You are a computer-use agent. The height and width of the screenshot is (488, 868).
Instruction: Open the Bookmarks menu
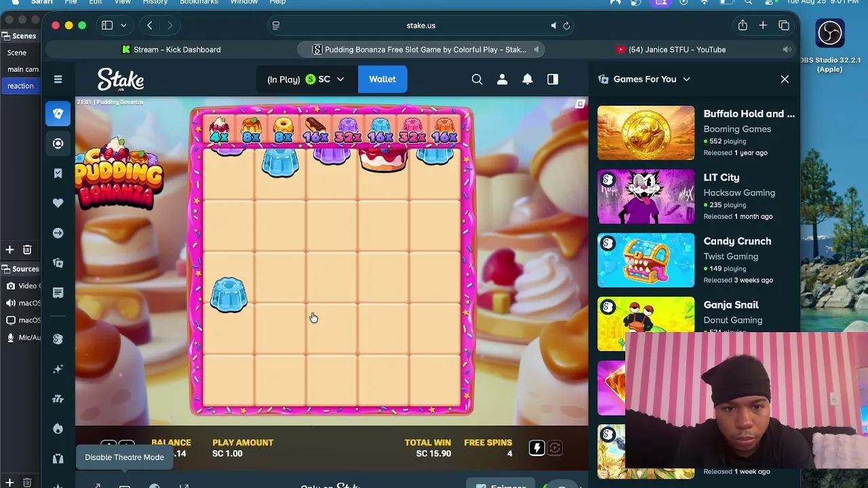click(199, 3)
